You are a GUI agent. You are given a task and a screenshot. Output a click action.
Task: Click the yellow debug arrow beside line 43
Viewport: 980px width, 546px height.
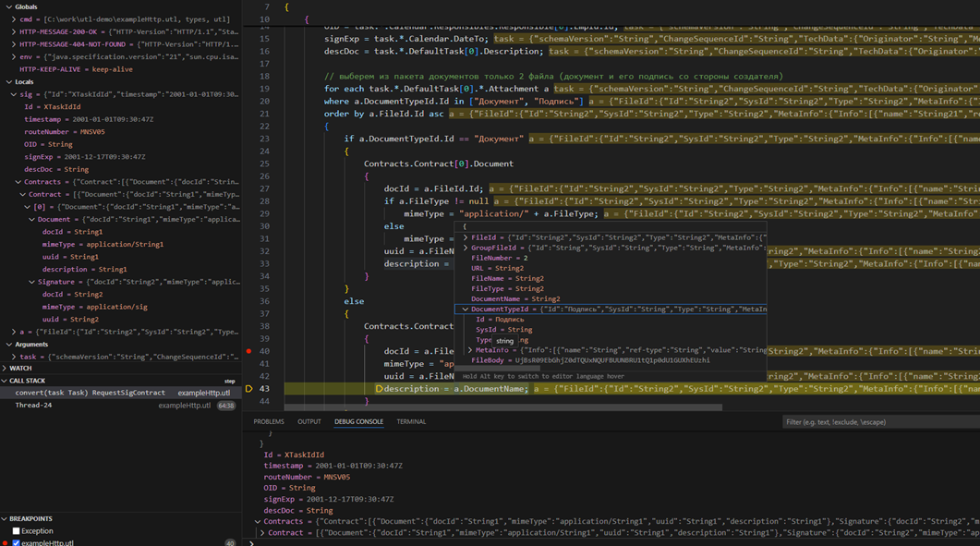click(248, 389)
